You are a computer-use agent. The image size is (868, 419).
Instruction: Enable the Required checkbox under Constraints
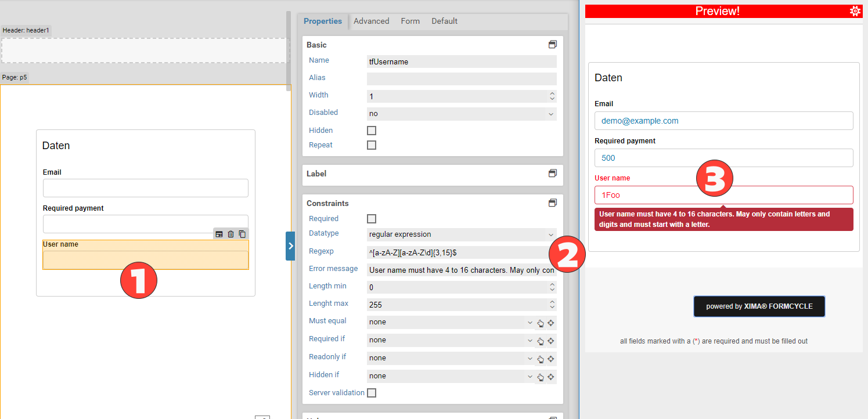(x=372, y=219)
